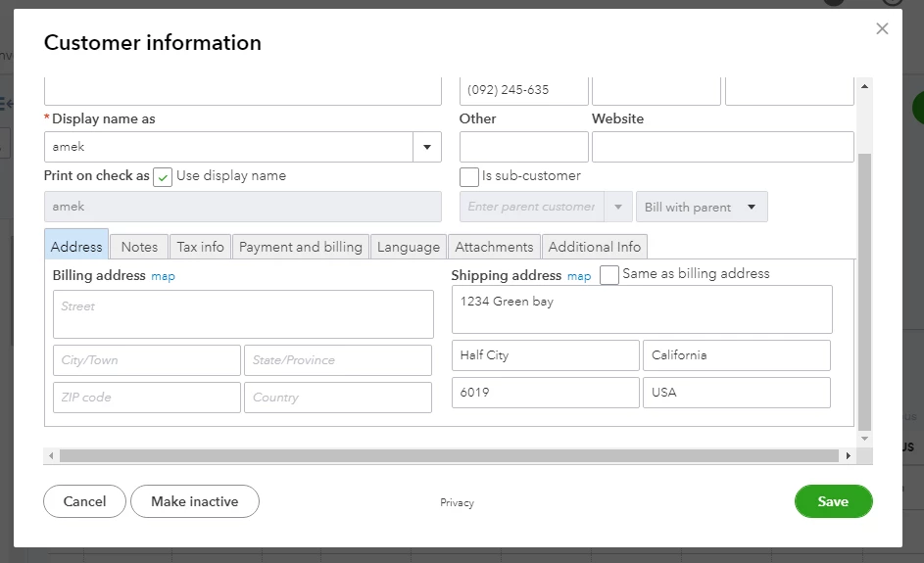924x563 pixels.
Task: Open the Tax info tab
Action: coord(200,247)
